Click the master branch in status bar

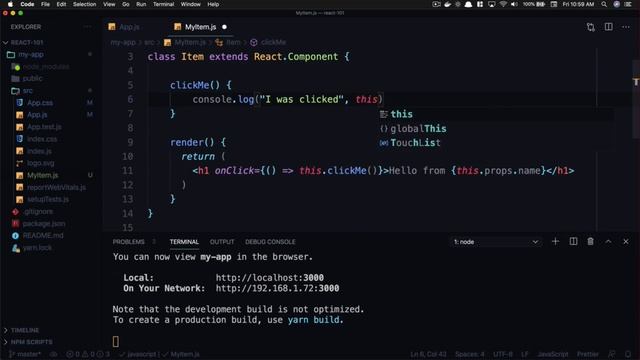coord(25,354)
